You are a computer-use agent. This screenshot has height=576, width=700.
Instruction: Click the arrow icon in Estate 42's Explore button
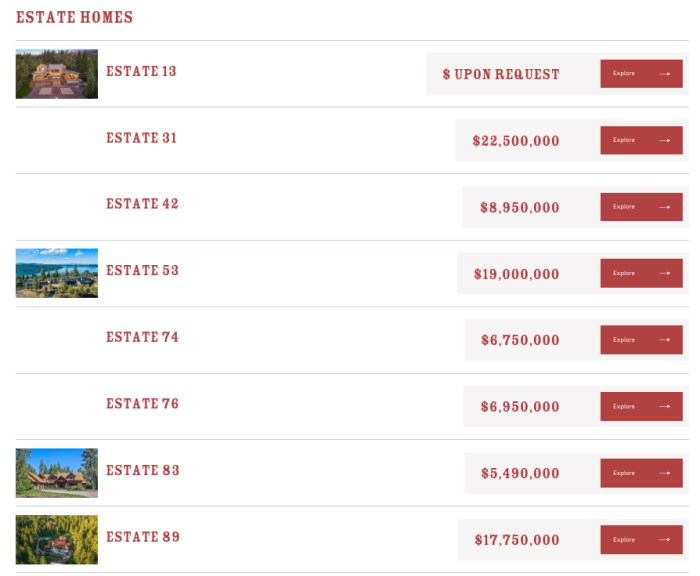[x=664, y=207]
